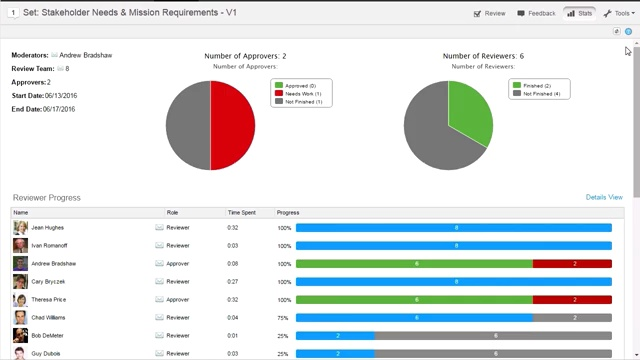Viewport: 640px width, 360px height.
Task: Click Not Finished (4) legend entry
Action: (537, 93)
